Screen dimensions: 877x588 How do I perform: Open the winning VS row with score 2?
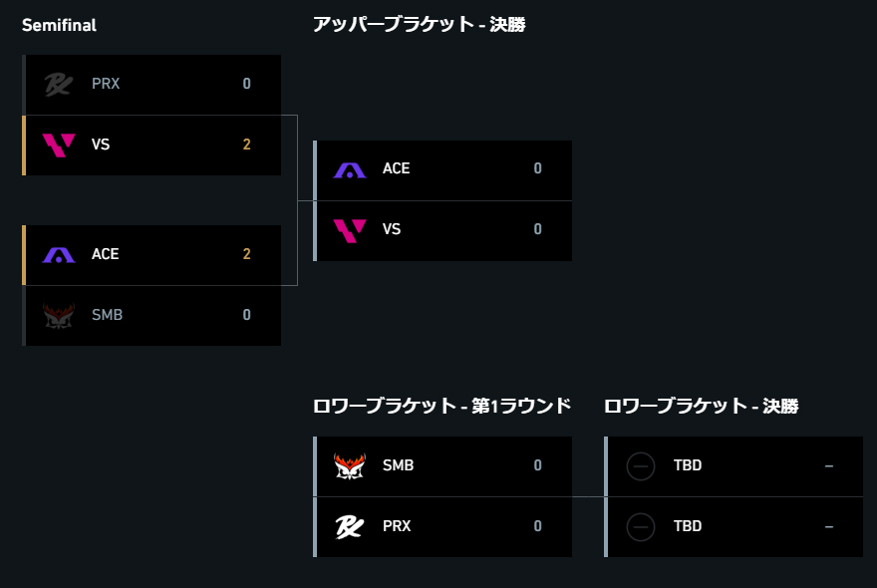click(x=151, y=145)
